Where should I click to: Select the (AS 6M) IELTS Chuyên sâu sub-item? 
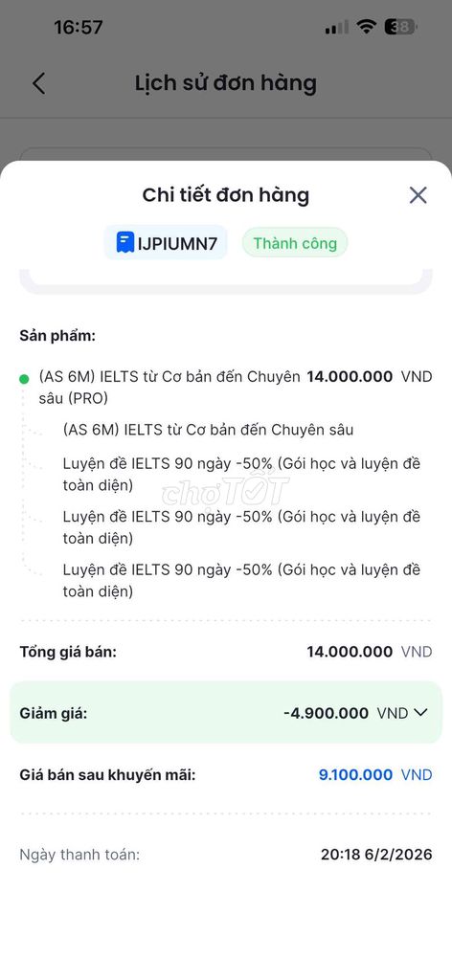click(x=208, y=430)
